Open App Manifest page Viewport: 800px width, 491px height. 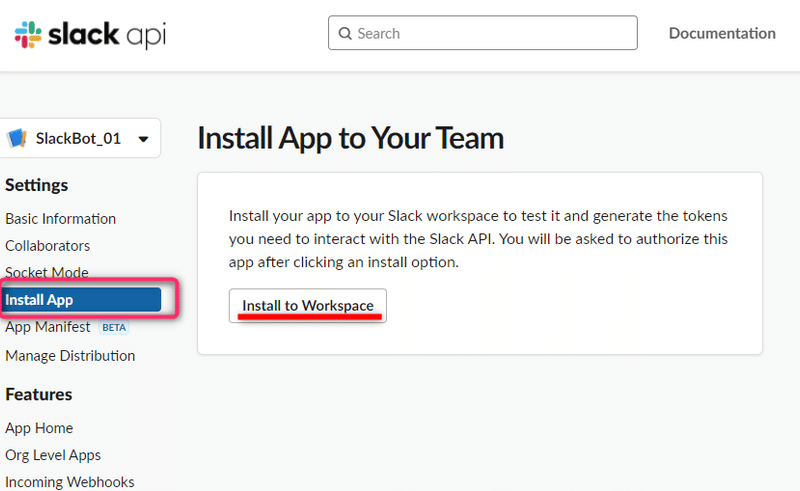[47, 327]
